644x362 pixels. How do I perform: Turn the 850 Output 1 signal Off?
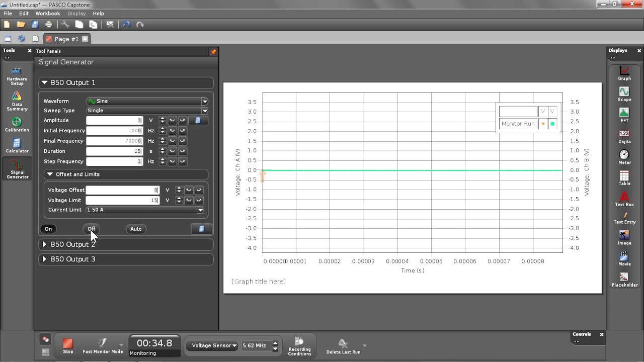tap(92, 229)
